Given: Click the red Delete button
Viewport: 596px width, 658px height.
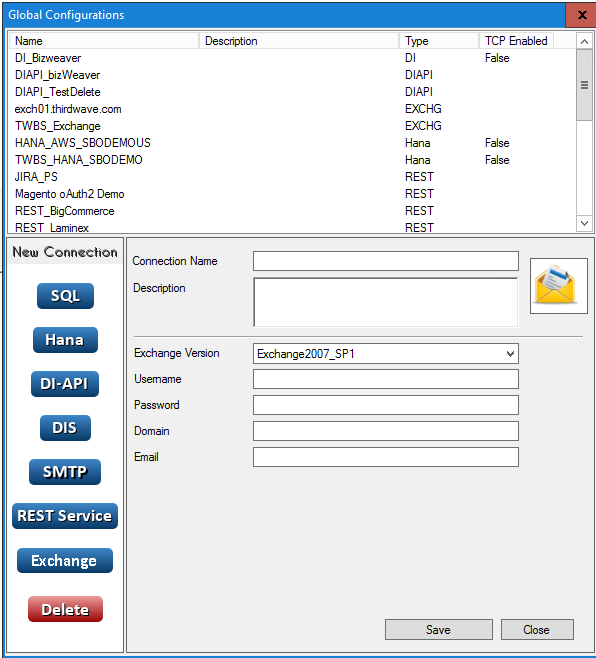Looking at the screenshot, I should click(65, 609).
